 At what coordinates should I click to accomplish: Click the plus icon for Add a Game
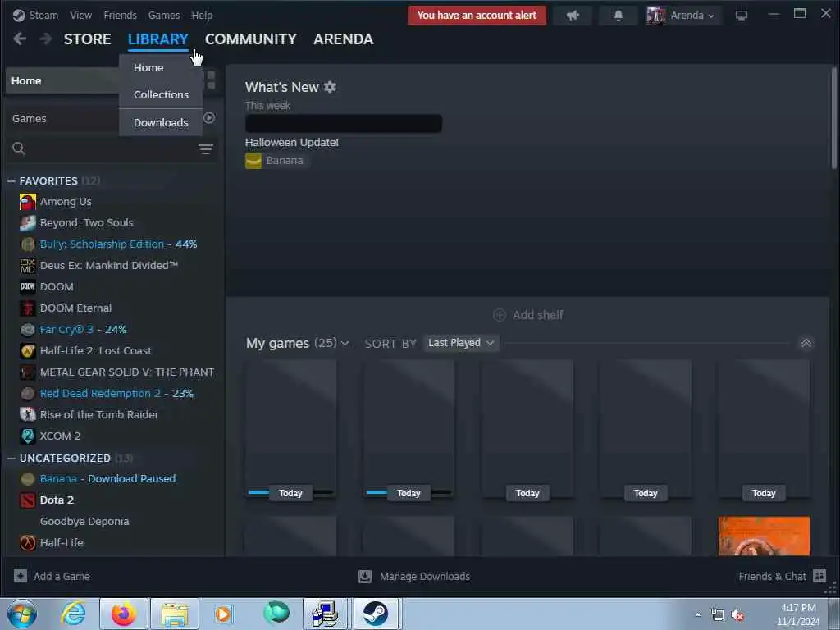coord(21,576)
